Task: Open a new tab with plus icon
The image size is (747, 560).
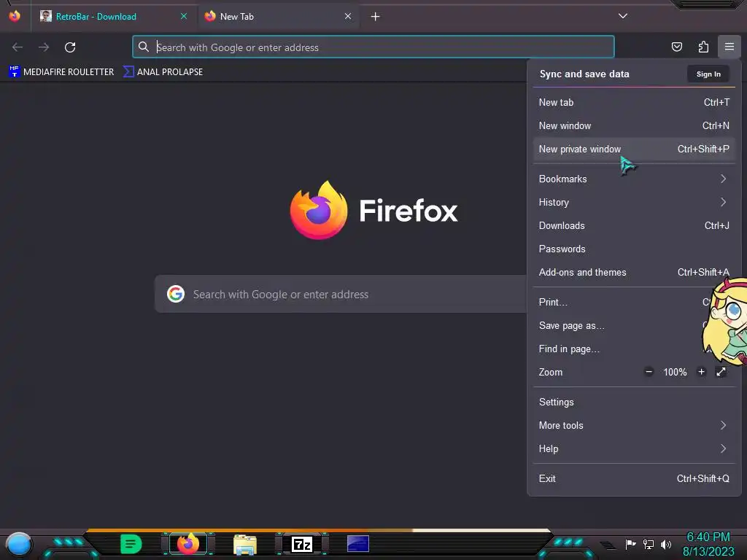Action: pyautogui.click(x=376, y=17)
